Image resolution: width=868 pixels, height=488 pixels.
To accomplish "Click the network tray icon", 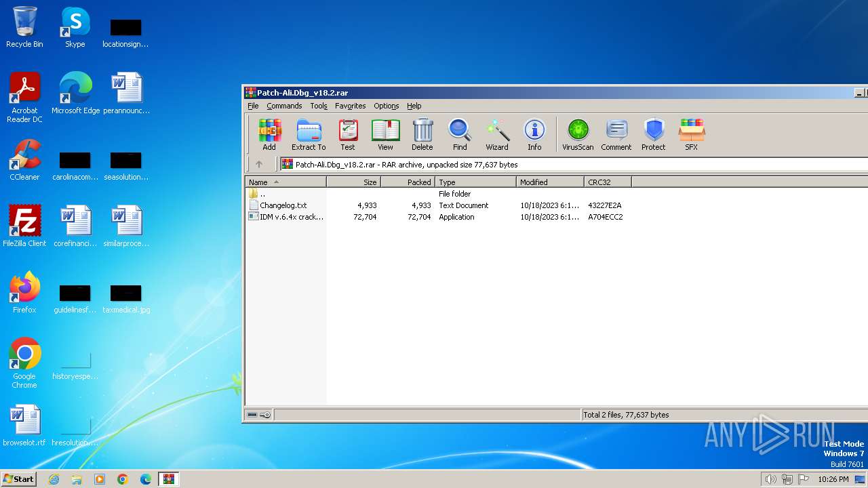I will [x=787, y=479].
